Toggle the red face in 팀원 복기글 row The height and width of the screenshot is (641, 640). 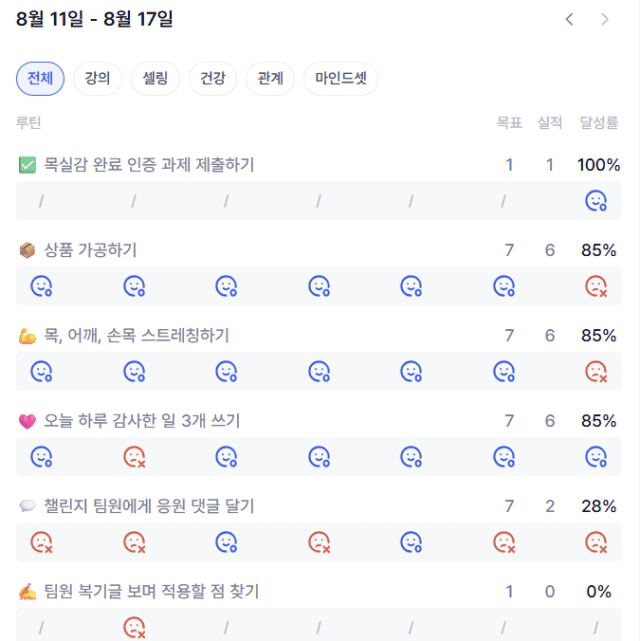[134, 628]
